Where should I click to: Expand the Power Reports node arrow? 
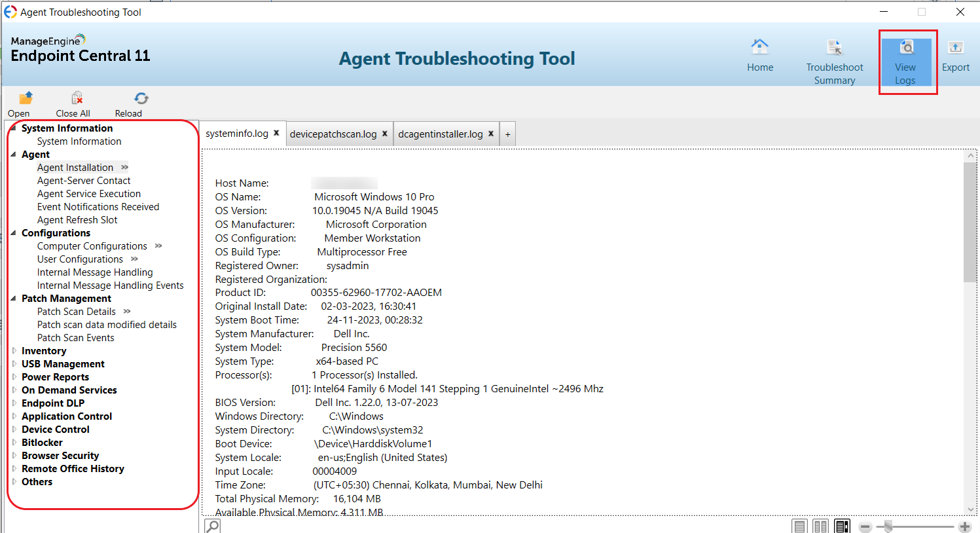[14, 377]
